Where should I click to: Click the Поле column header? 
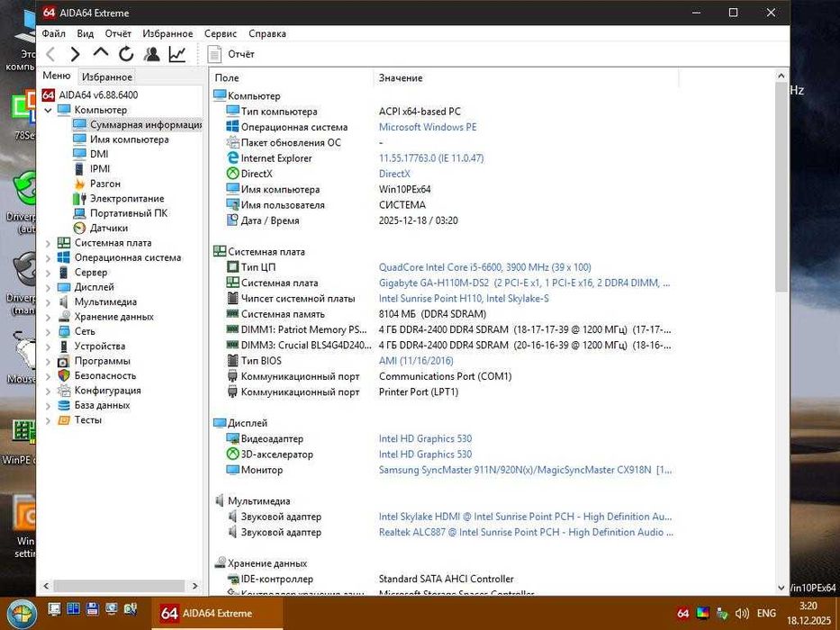point(293,77)
